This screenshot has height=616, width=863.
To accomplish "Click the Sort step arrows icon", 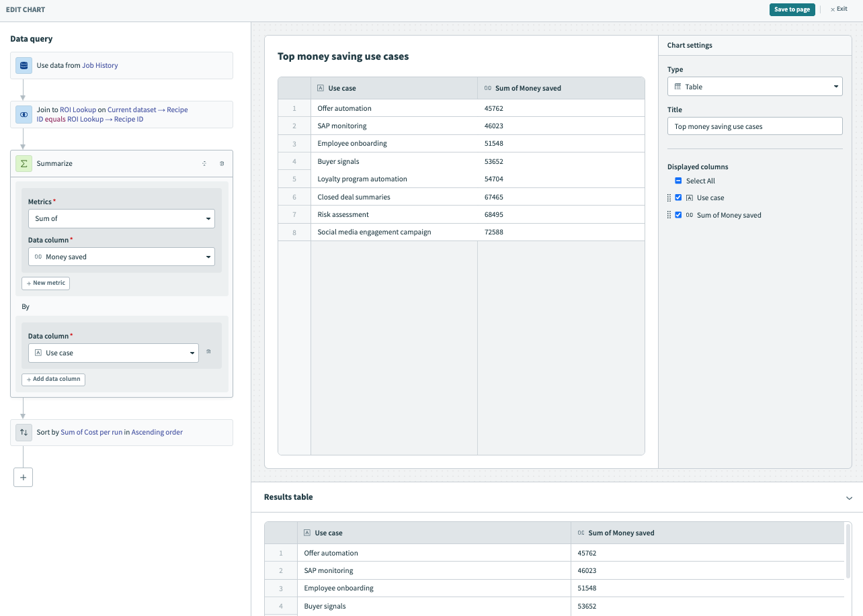I will [x=24, y=433].
